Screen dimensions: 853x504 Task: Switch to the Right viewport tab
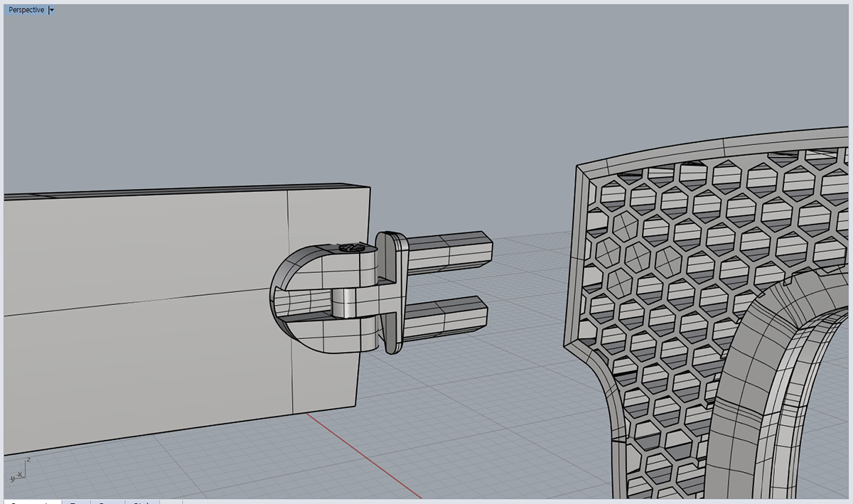pyautogui.click(x=141, y=502)
